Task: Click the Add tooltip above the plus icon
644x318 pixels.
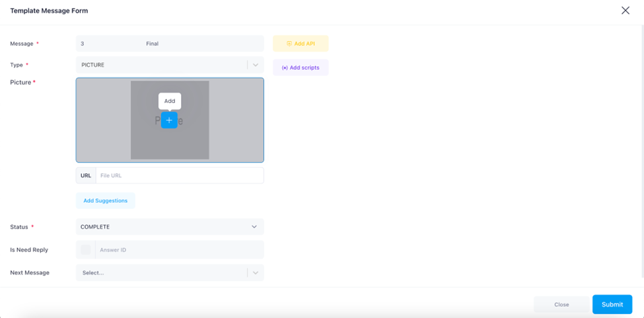Action: 170,101
